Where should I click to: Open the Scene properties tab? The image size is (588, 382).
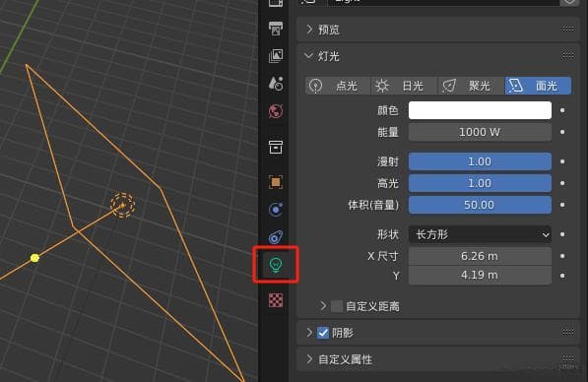276,84
